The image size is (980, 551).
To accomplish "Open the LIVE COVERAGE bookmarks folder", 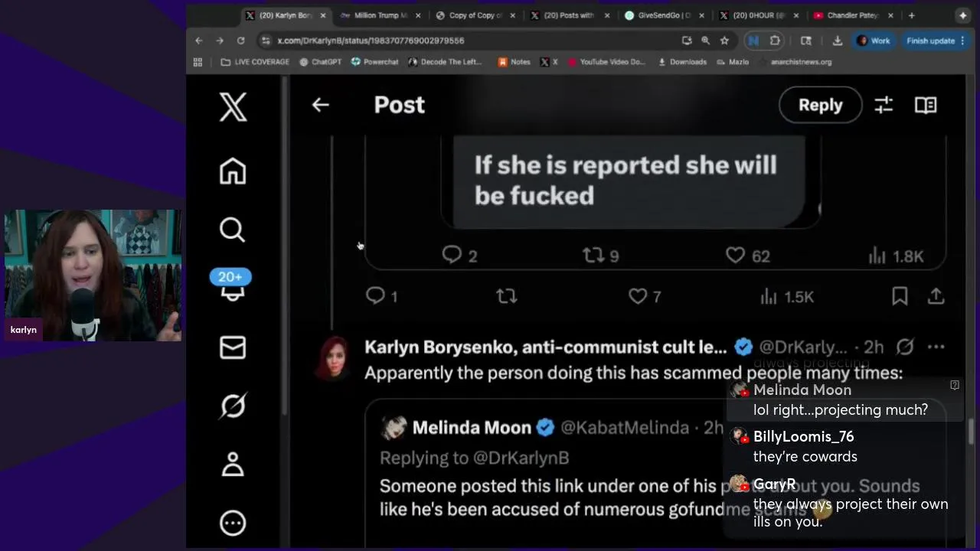I will tap(255, 62).
